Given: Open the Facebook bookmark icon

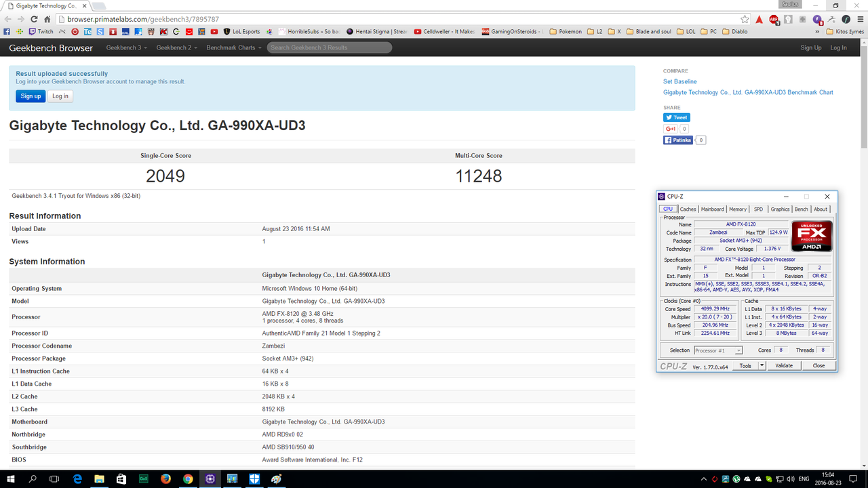Looking at the screenshot, I should [x=7, y=31].
